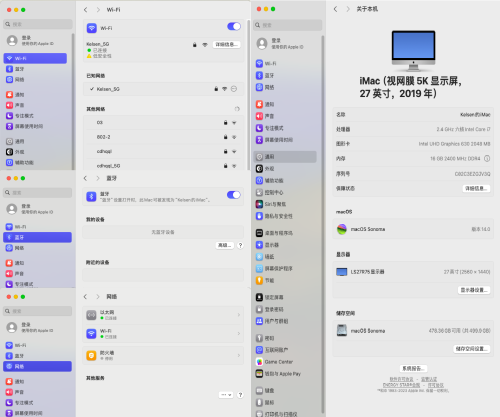This screenshot has height=417, width=500.
Task: Open 显示器设置 button
Action: point(474,290)
